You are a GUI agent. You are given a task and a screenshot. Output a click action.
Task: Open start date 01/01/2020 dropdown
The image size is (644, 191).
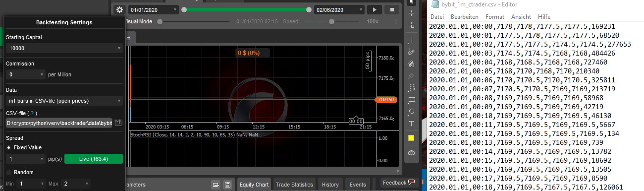click(154, 9)
